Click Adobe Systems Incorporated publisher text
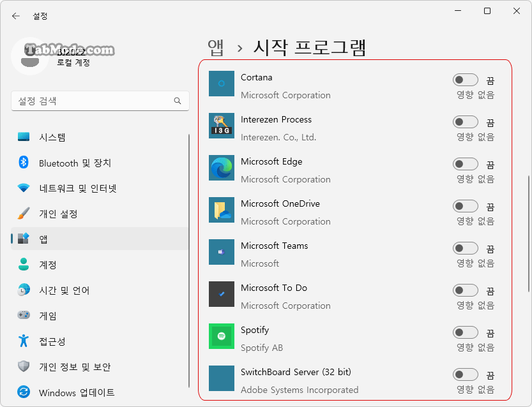The image size is (532, 407). (300, 390)
